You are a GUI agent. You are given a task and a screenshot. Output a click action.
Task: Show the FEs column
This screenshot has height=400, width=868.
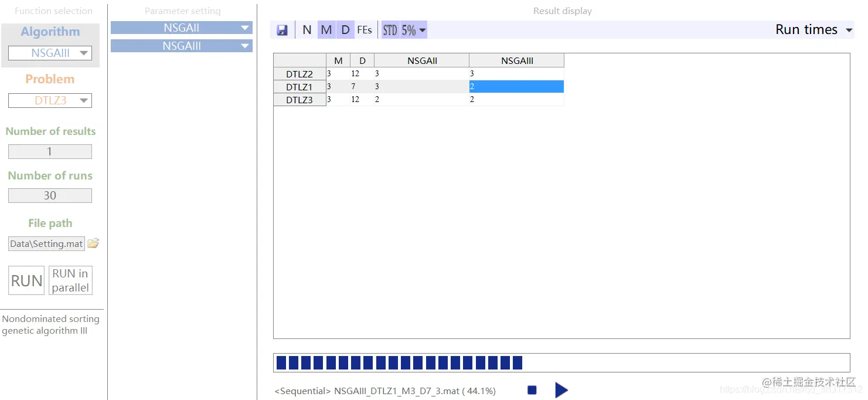(x=365, y=29)
